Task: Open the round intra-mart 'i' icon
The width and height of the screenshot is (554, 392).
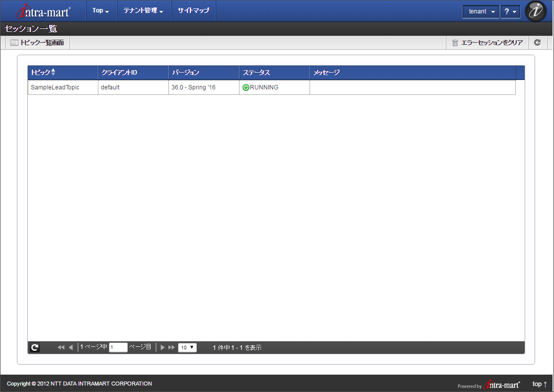Action: (x=536, y=11)
